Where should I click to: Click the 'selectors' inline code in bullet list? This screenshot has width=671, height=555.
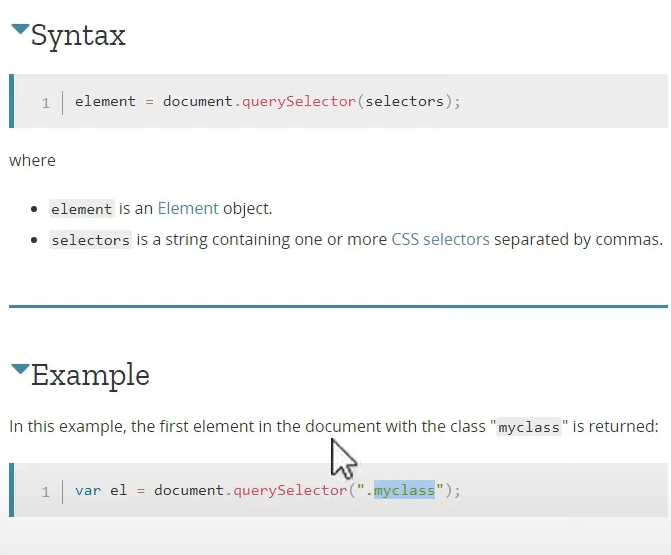(x=90, y=240)
